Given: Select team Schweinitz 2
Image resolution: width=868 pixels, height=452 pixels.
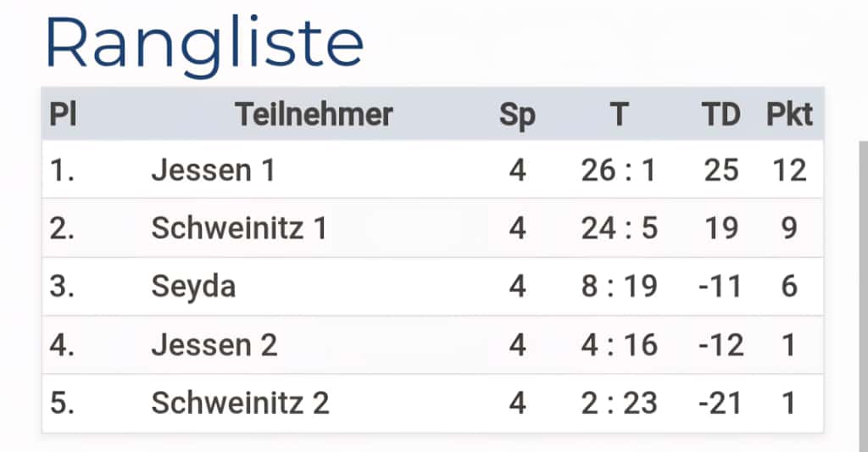Looking at the screenshot, I should tap(240, 403).
